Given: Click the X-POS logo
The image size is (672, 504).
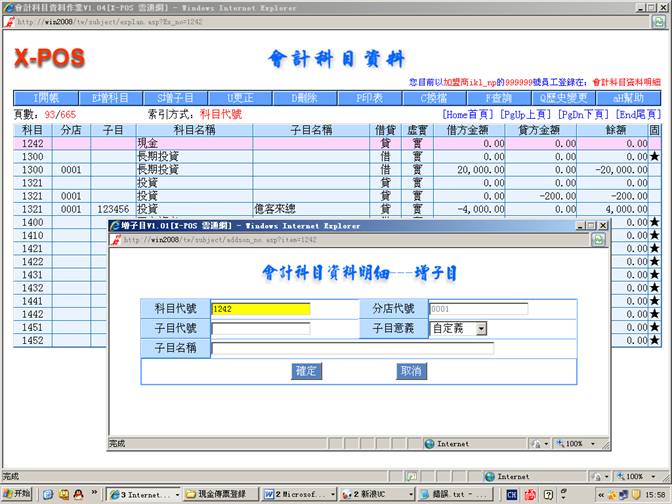Looking at the screenshot, I should [49, 59].
